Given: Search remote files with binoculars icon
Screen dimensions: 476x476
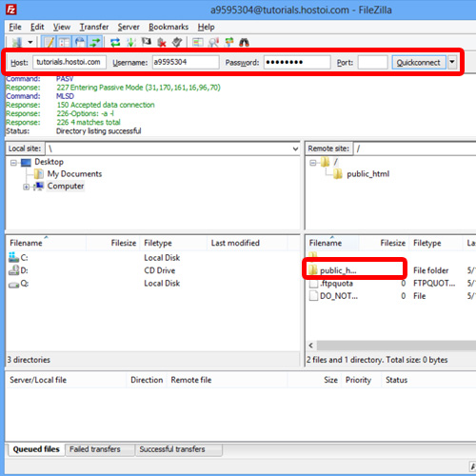Looking at the screenshot, I should [244, 42].
